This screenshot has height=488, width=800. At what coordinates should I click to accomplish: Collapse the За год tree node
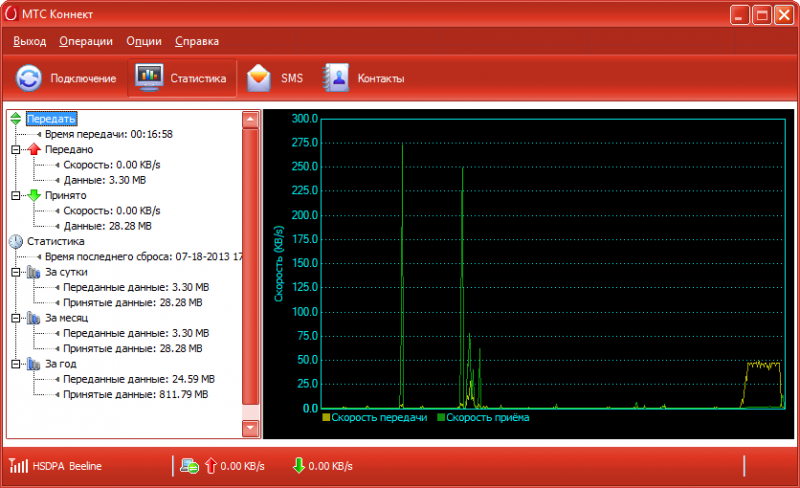tap(15, 364)
